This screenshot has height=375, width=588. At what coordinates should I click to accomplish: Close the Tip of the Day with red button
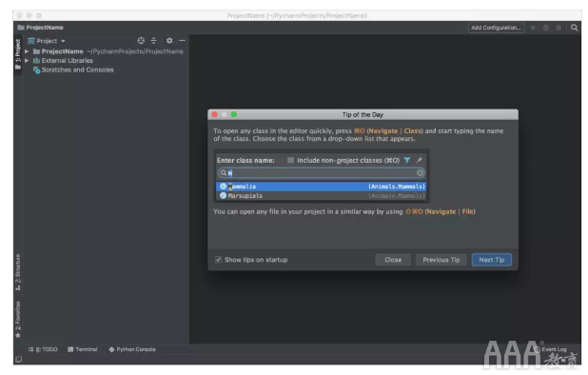[214, 114]
